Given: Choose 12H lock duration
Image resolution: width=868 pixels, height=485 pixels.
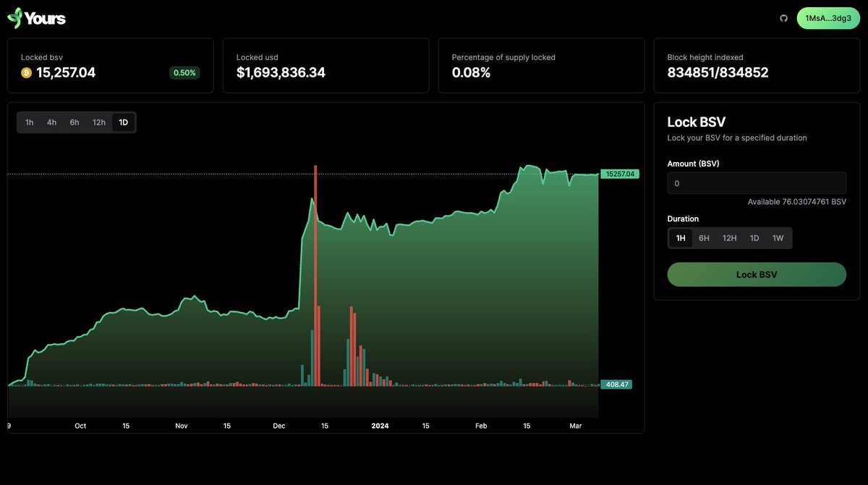Looking at the screenshot, I should [x=730, y=238].
